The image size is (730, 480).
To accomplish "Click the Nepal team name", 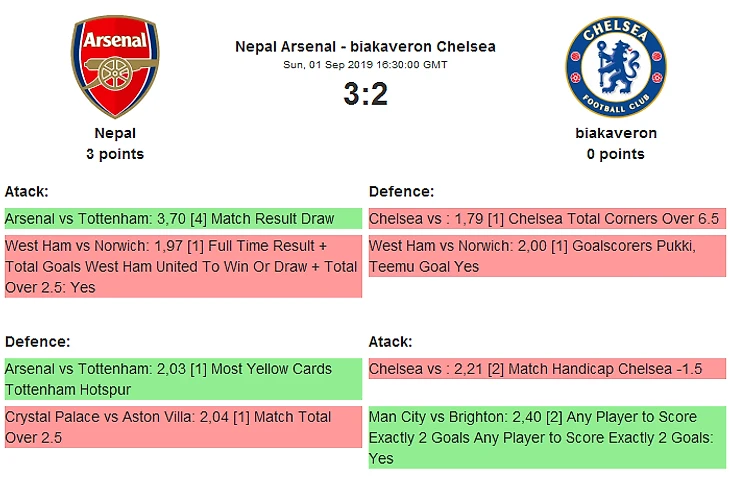I will [115, 133].
